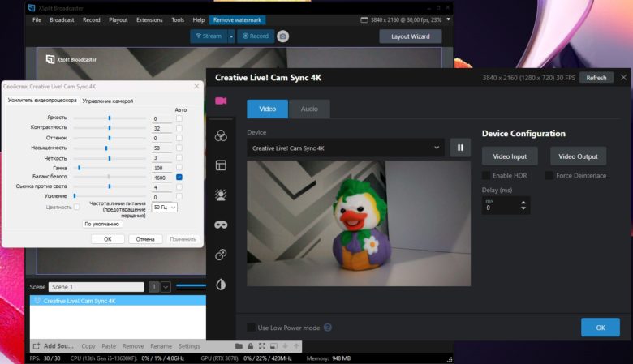Click the Record button
Viewport: 633px width, 364px height.
(x=256, y=36)
